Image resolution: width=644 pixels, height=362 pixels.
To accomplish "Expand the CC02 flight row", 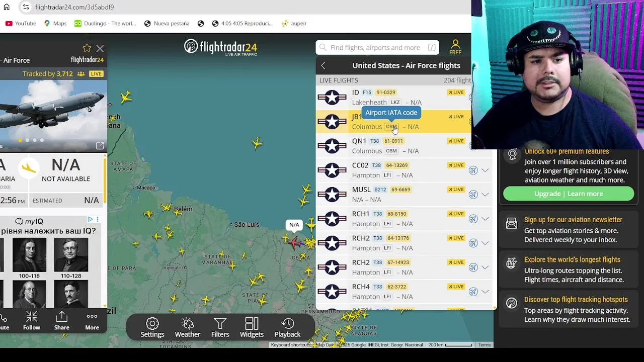I will [485, 170].
